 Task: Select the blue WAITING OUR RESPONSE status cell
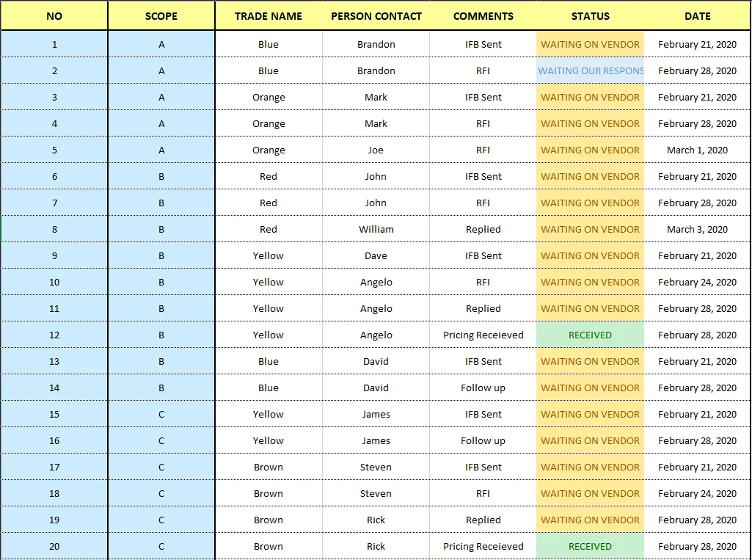point(591,71)
